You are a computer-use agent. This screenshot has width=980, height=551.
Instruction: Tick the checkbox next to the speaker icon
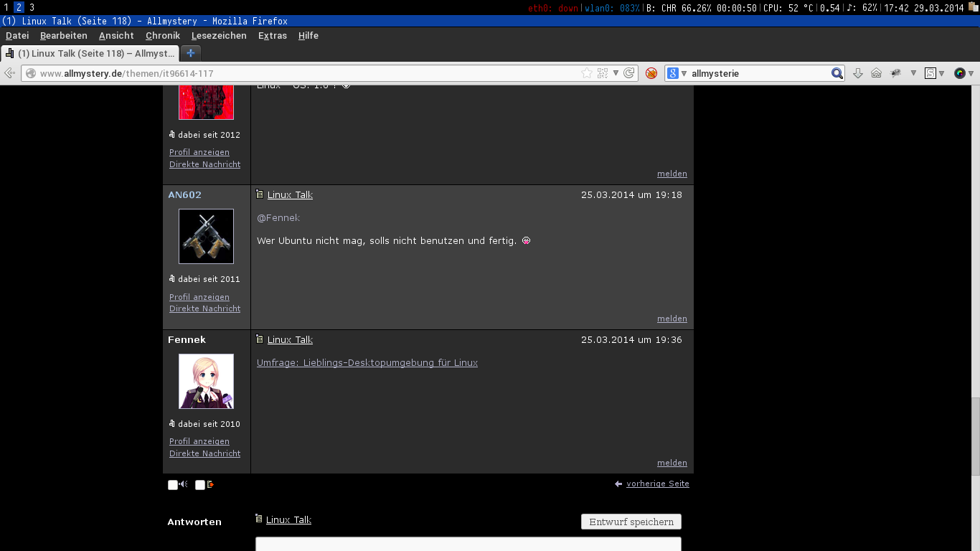click(x=173, y=485)
